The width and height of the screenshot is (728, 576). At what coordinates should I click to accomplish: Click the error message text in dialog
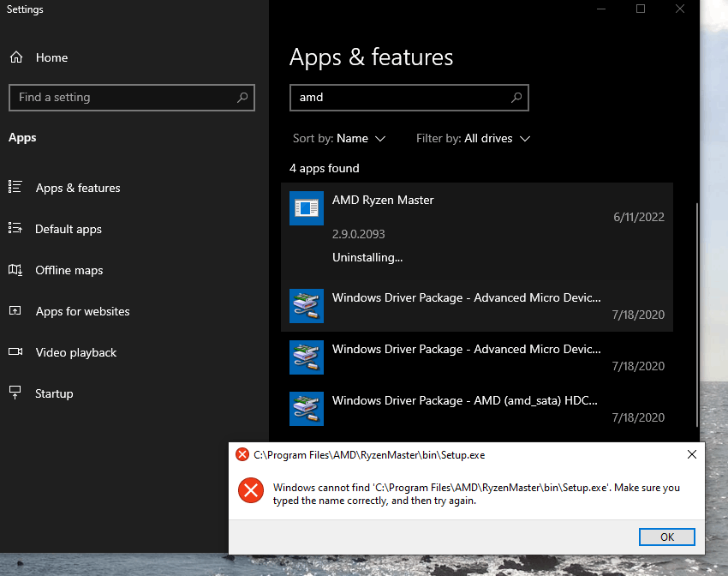click(476, 494)
